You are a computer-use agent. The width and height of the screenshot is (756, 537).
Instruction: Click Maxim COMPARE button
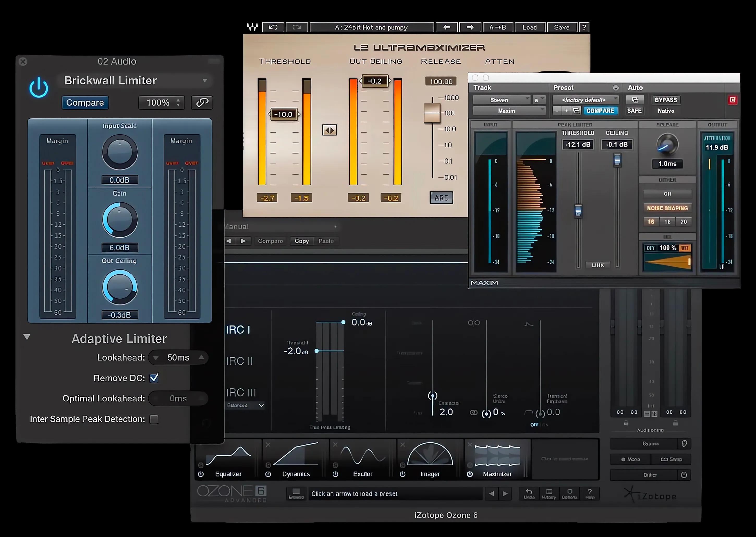600,110
